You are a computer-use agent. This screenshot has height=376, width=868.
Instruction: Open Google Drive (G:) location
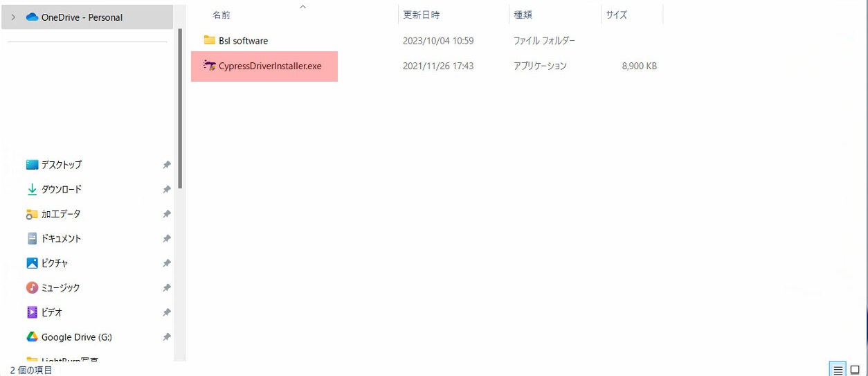point(77,337)
